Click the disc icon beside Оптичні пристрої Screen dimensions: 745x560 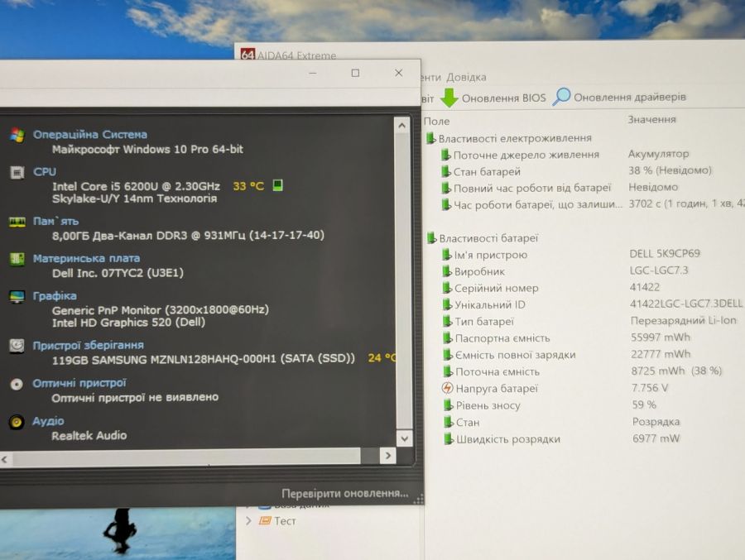(x=17, y=384)
